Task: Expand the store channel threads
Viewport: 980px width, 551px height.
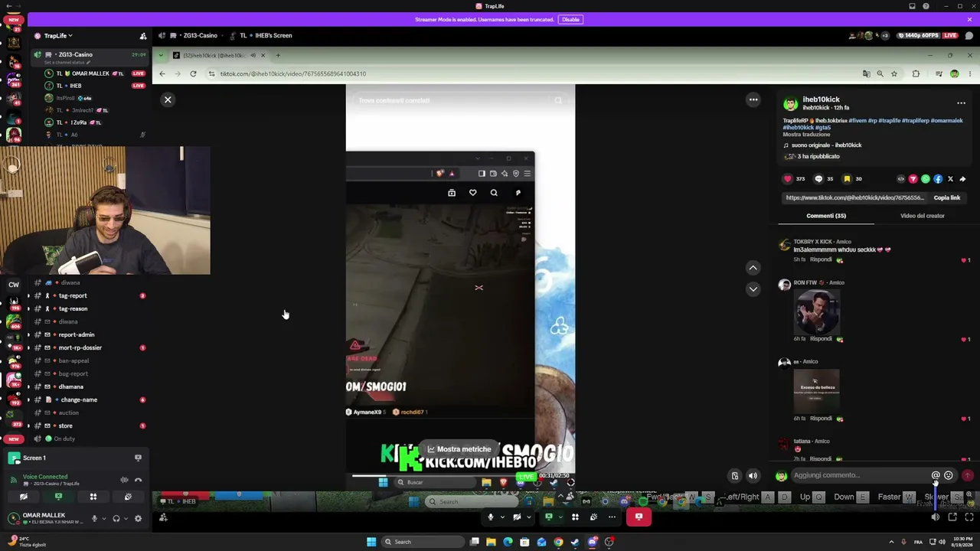Action: (29, 425)
